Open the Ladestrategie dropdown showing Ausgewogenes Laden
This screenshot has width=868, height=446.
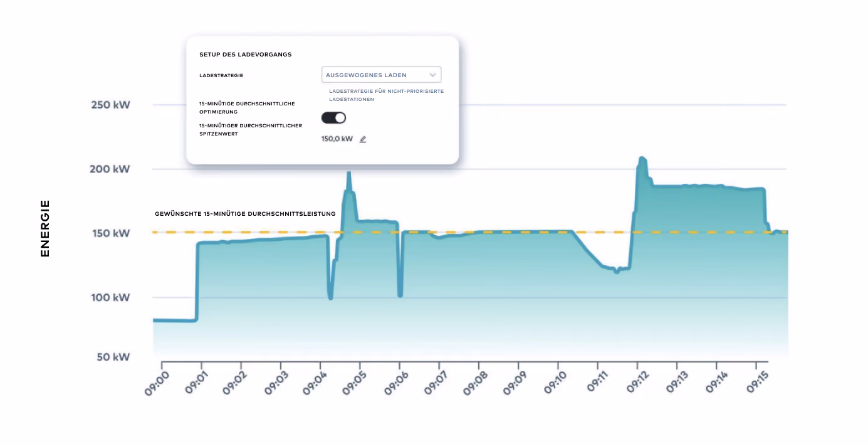pos(381,75)
